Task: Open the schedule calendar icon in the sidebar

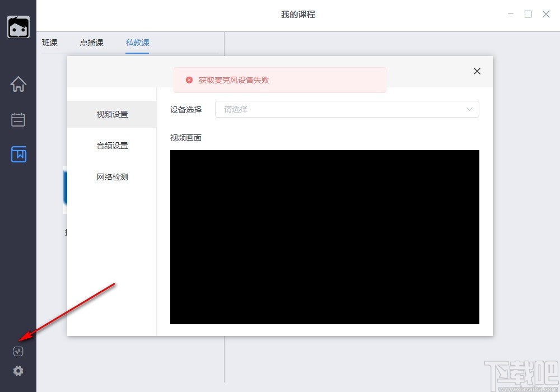Action: coord(18,119)
